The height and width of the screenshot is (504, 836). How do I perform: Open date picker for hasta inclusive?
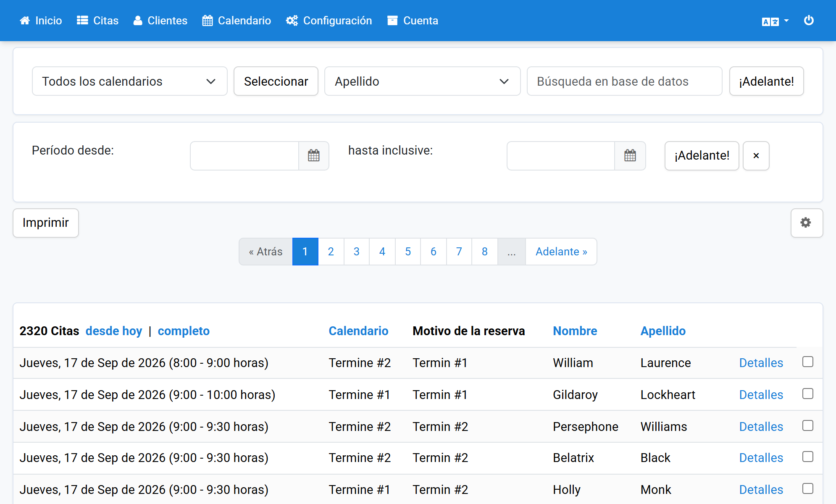tap(630, 156)
